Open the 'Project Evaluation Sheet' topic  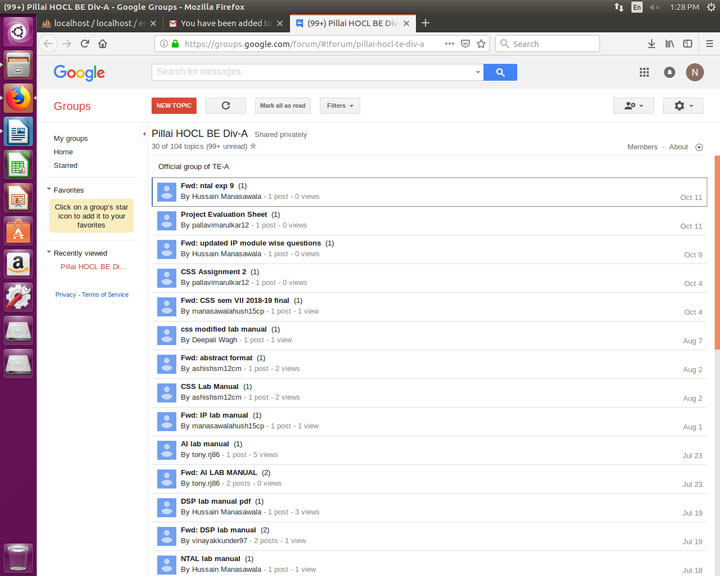click(x=224, y=214)
